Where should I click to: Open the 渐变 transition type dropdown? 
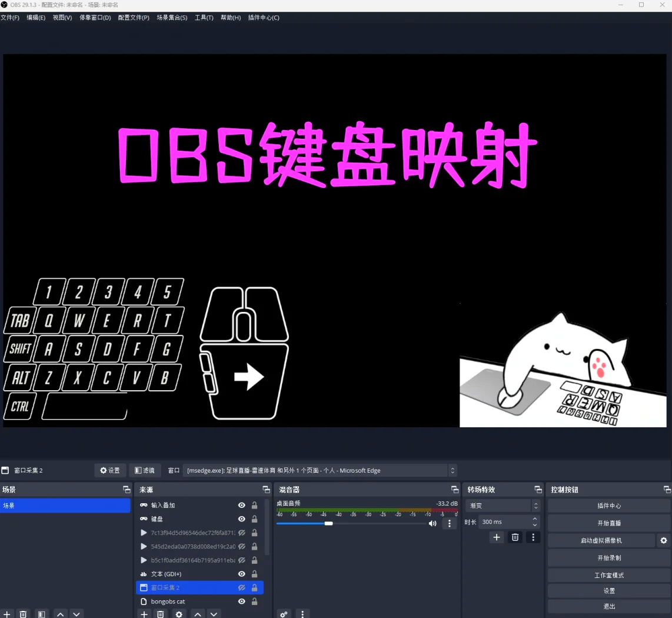tap(503, 505)
